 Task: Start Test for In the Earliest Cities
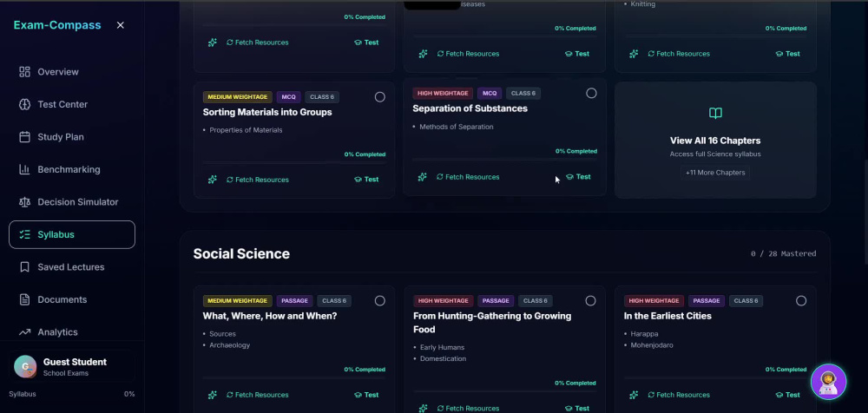(x=788, y=395)
